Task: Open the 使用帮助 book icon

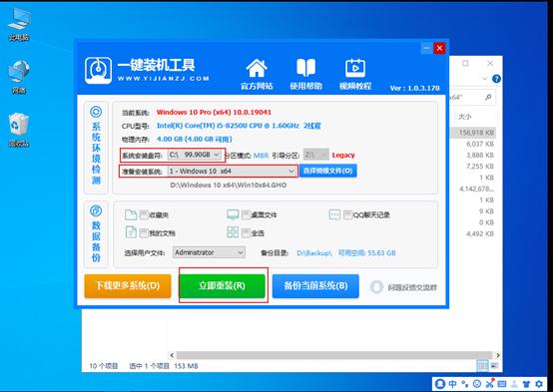Action: pos(305,68)
